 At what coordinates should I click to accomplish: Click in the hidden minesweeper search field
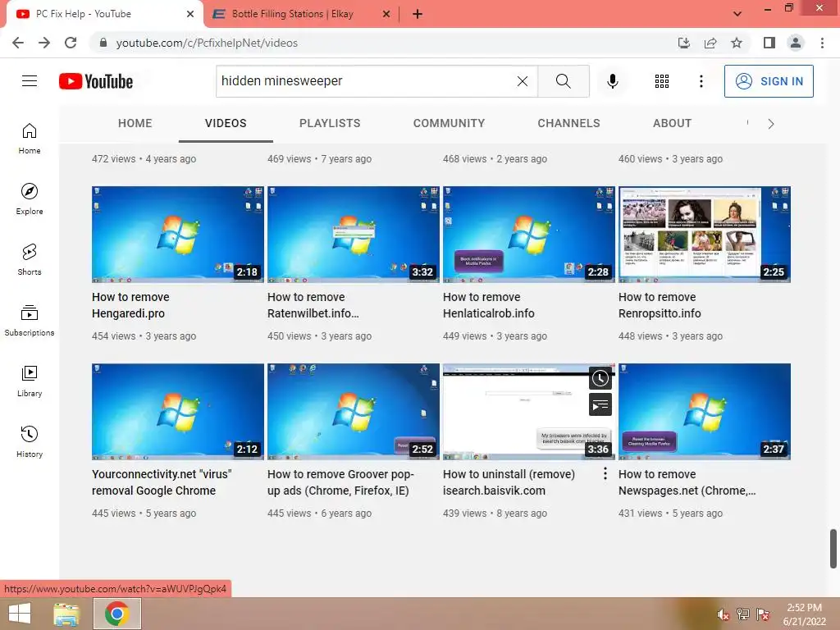pyautogui.click(x=364, y=81)
